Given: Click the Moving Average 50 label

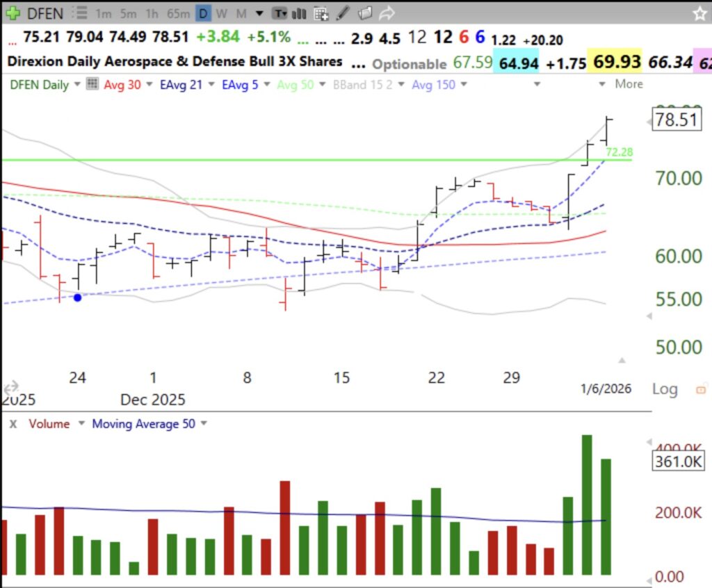Looking at the screenshot, I should click(x=143, y=424).
